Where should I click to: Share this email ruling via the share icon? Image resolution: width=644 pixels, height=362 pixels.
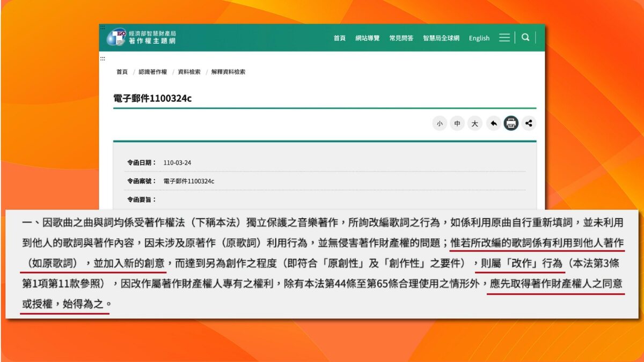coord(529,123)
